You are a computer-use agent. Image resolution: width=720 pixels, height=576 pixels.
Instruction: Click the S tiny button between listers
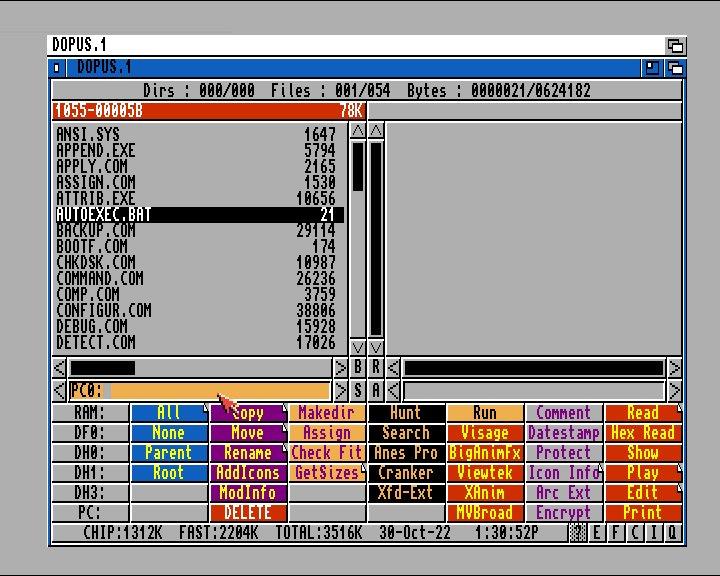coord(358,390)
